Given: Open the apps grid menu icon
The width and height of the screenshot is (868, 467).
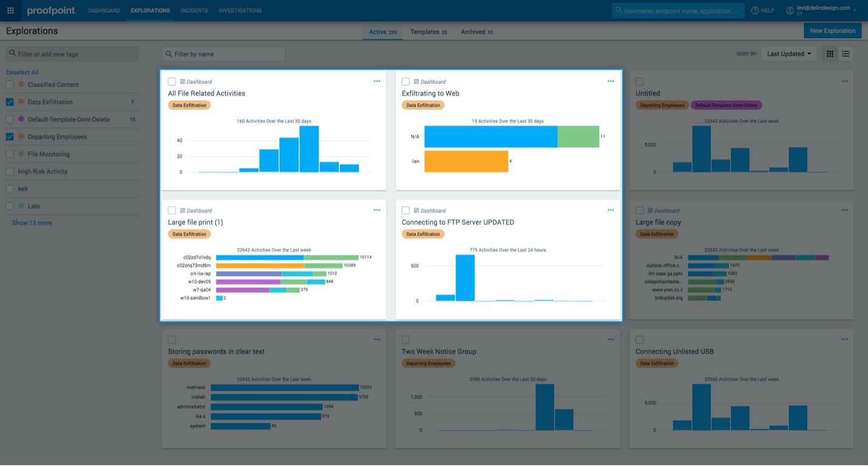Looking at the screenshot, I should coord(10,10).
